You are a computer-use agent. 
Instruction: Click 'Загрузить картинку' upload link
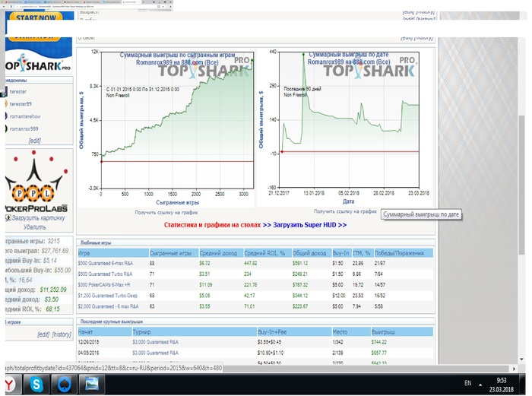38,218
